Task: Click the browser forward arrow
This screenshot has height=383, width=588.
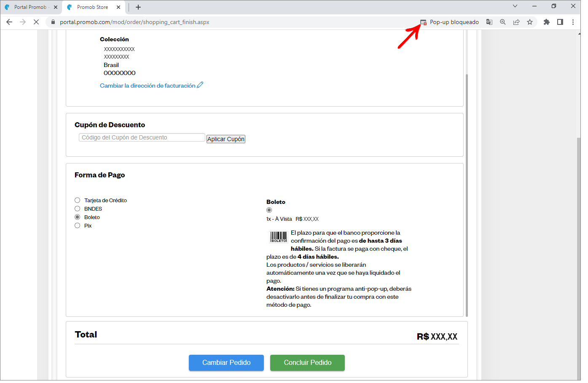Action: point(23,22)
